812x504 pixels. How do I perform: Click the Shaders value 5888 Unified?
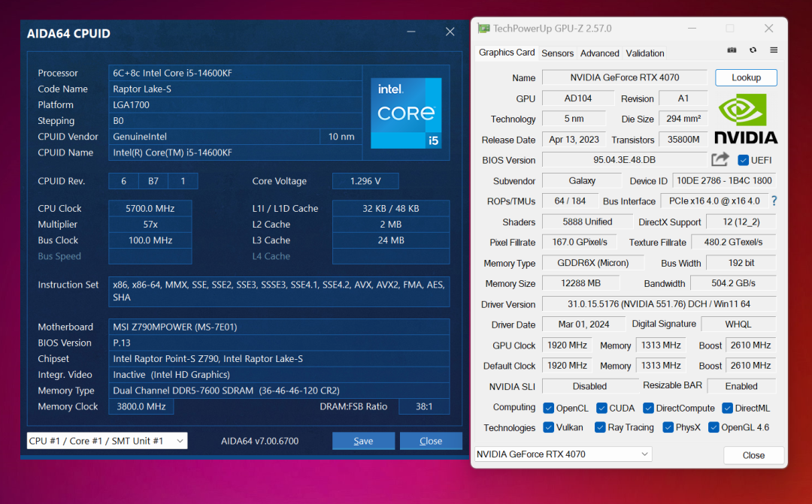point(587,222)
